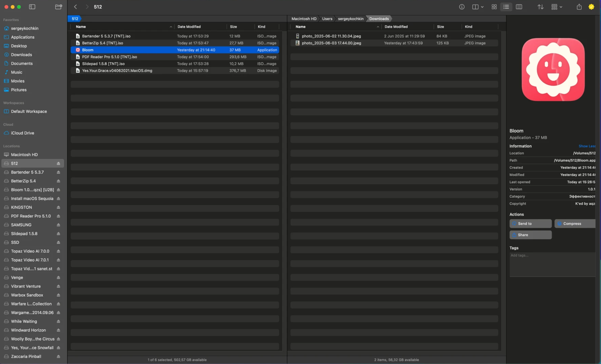Open the pane layout dropdown
Viewport: 601px width, 364px height.
pos(478,7)
